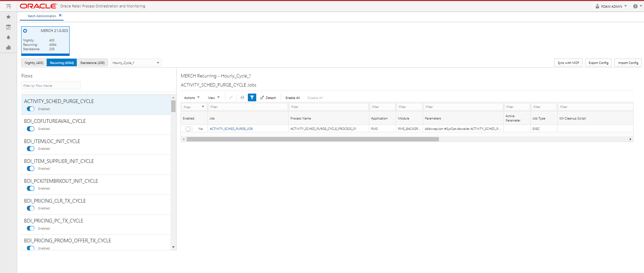This screenshot has width=644, height=273.
Task: Toggle BDI_PRICING_CLR_TX_CYCLE enabled switch
Action: pyautogui.click(x=31, y=208)
